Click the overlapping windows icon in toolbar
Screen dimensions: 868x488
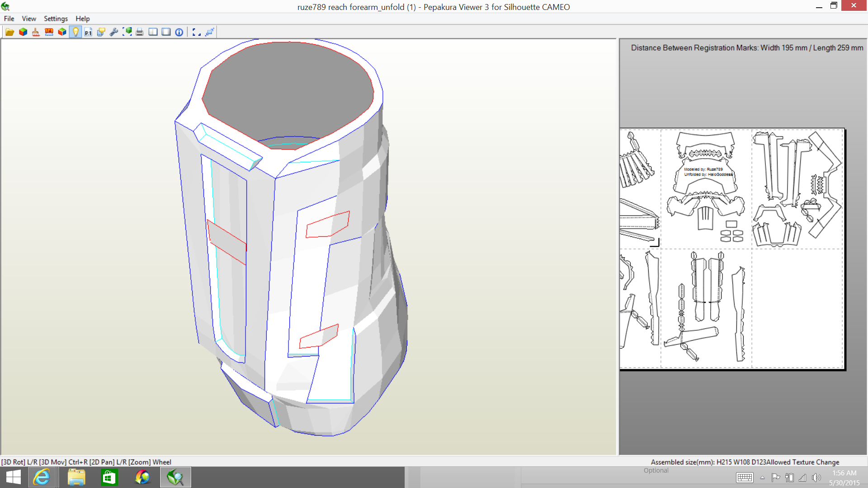click(209, 32)
